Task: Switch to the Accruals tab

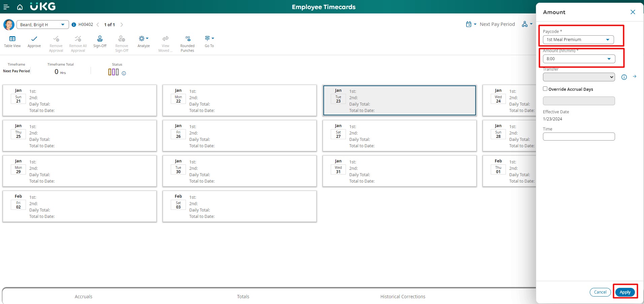Action: (84, 297)
